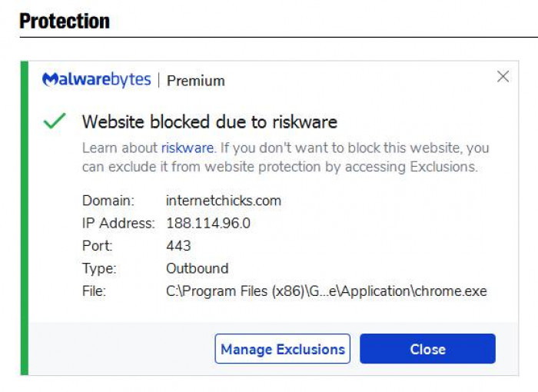Click the IP Address field label

tap(118, 224)
